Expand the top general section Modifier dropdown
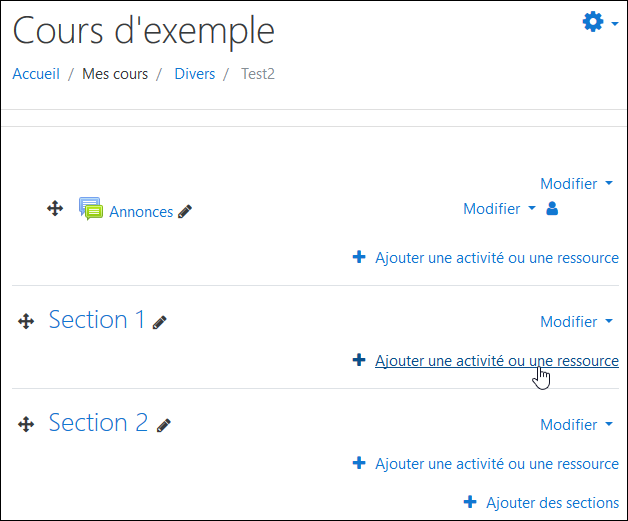This screenshot has height=521, width=628. tap(576, 184)
